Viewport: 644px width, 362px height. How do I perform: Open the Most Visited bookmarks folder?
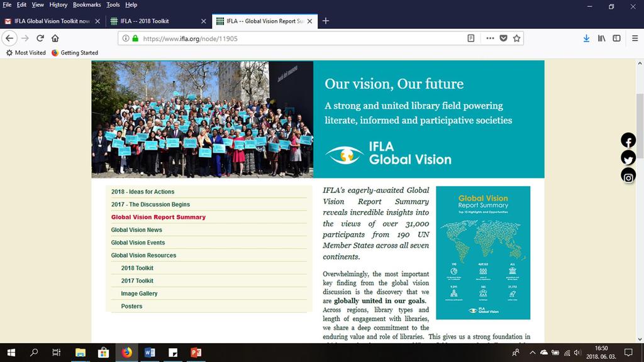(x=25, y=53)
